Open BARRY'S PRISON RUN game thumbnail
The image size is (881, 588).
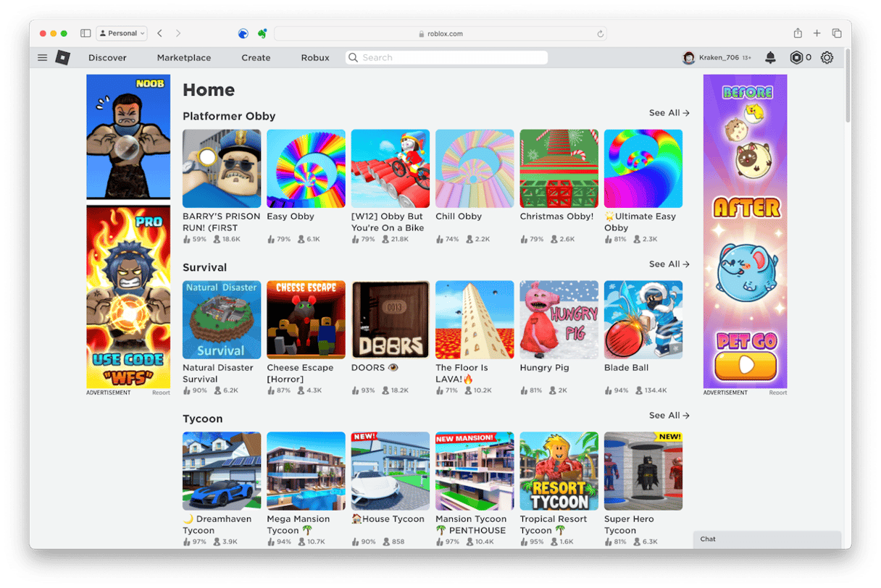(222, 169)
